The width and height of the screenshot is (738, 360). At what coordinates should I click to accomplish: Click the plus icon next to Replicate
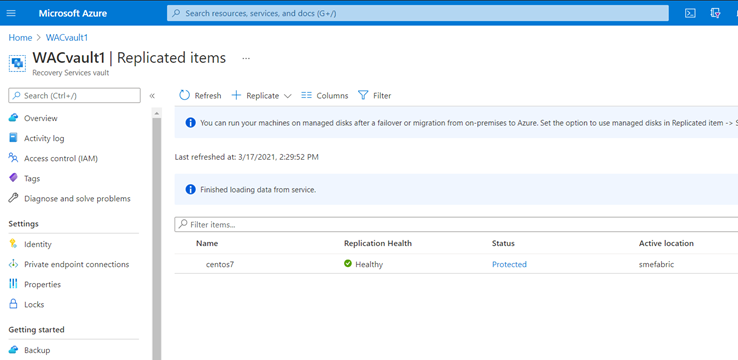[x=236, y=96]
